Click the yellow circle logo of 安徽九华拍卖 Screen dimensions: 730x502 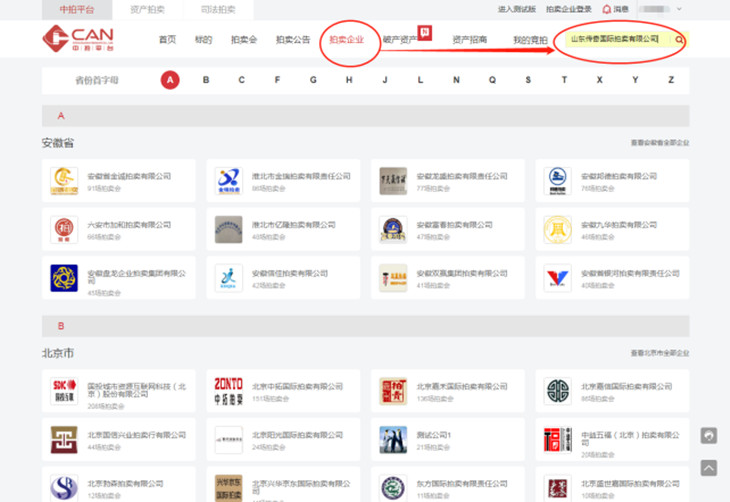coord(557,229)
